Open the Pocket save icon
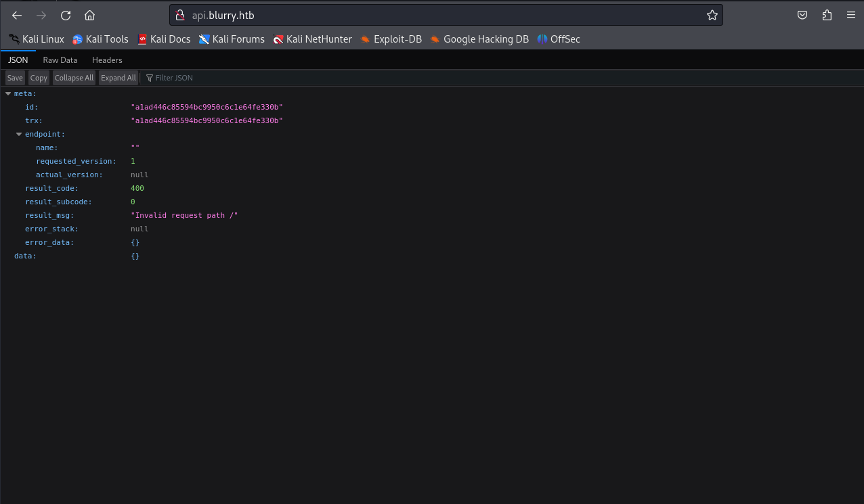 click(x=802, y=16)
